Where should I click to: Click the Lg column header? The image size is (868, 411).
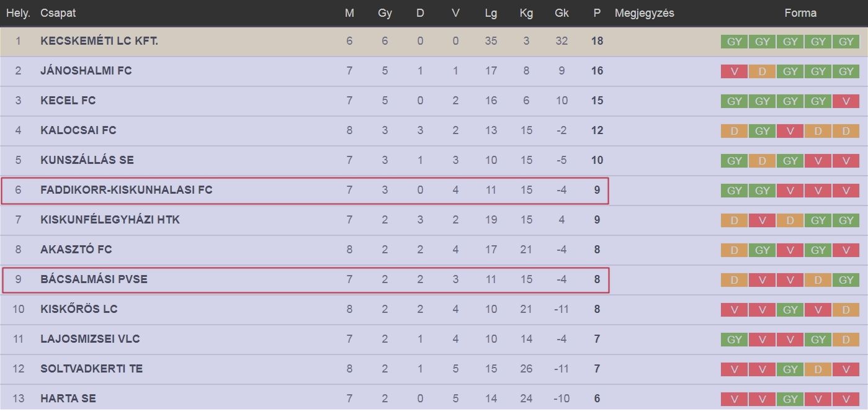pos(491,13)
